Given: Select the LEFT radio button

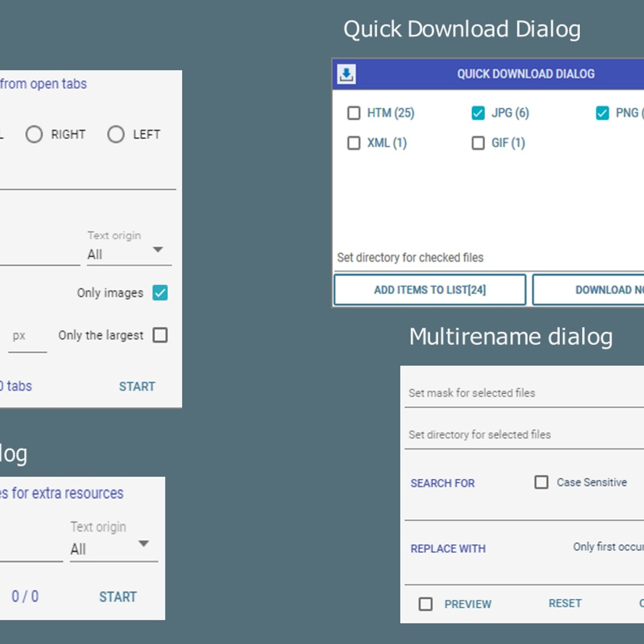Looking at the screenshot, I should (x=116, y=134).
